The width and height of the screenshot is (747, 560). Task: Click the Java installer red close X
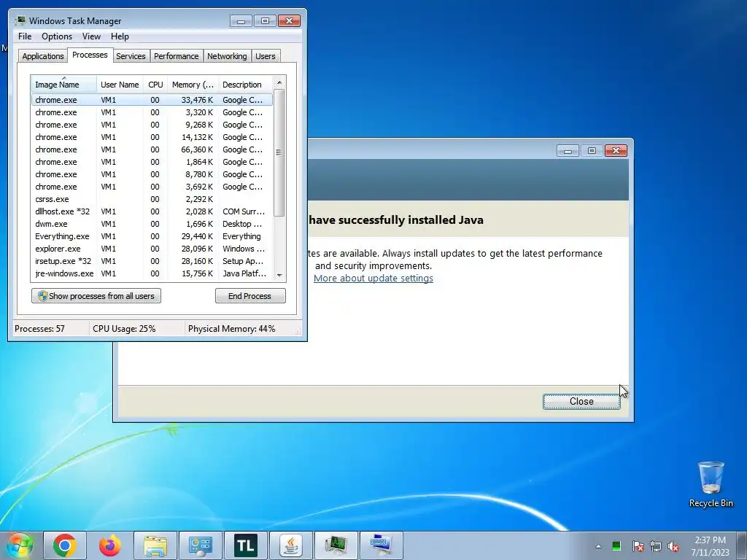tap(616, 150)
